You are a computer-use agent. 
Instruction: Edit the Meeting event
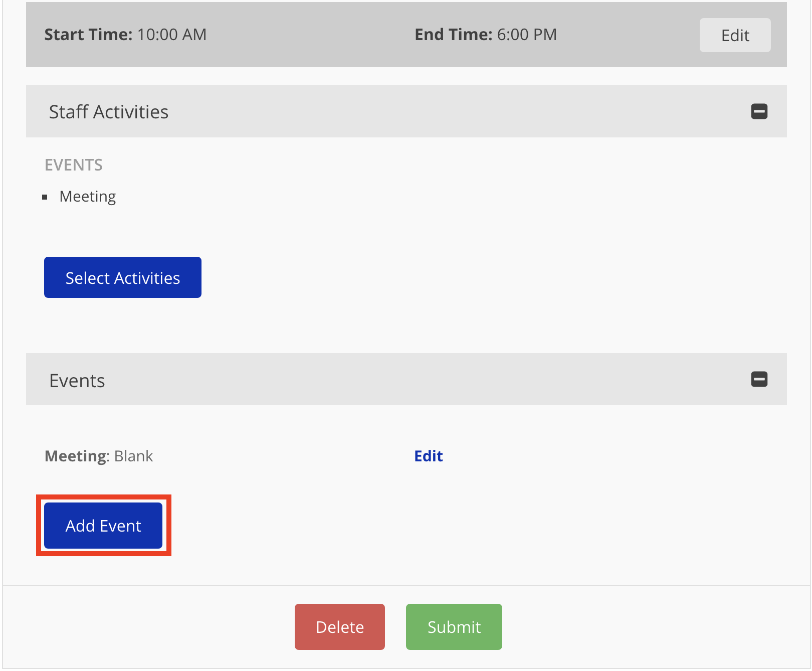pos(428,456)
